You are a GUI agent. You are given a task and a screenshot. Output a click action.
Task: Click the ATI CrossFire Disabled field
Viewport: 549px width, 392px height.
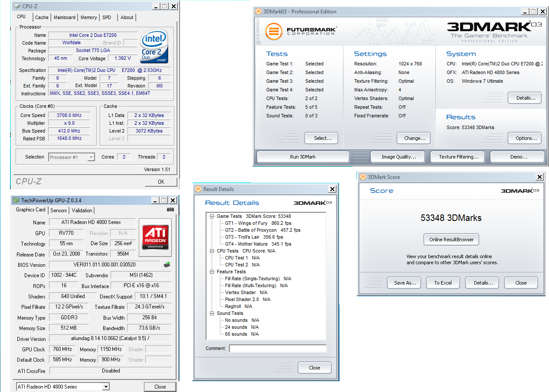pyautogui.click(x=111, y=371)
